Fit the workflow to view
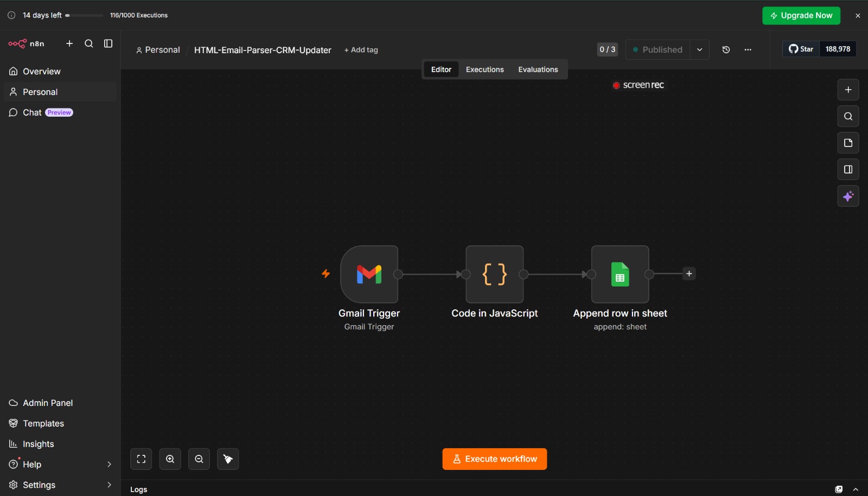 (x=141, y=459)
